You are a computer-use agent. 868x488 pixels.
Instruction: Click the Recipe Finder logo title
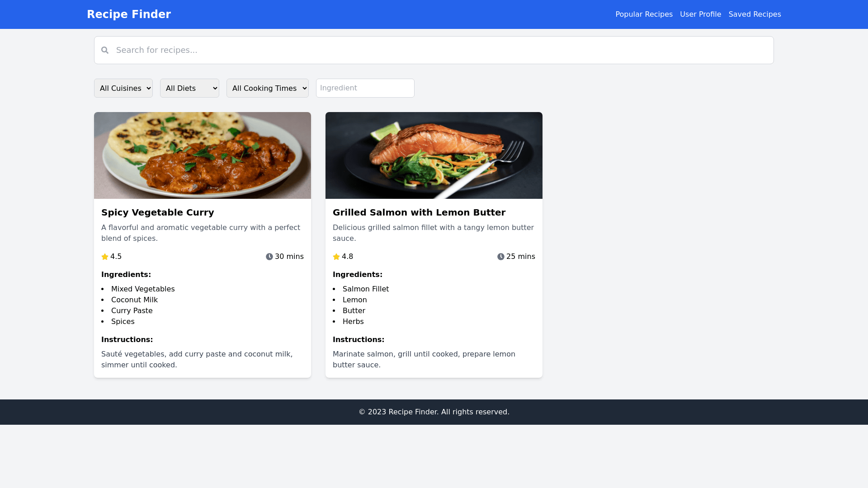coord(129,14)
